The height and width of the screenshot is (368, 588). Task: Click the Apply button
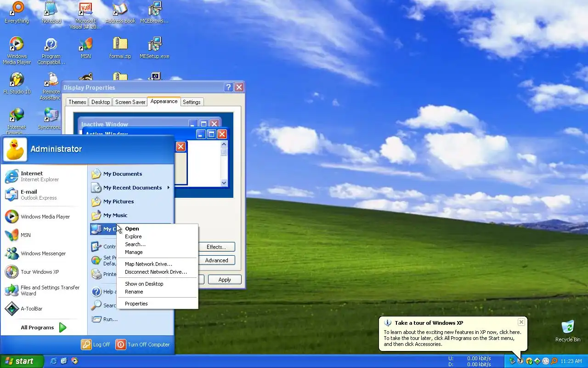[225, 280]
